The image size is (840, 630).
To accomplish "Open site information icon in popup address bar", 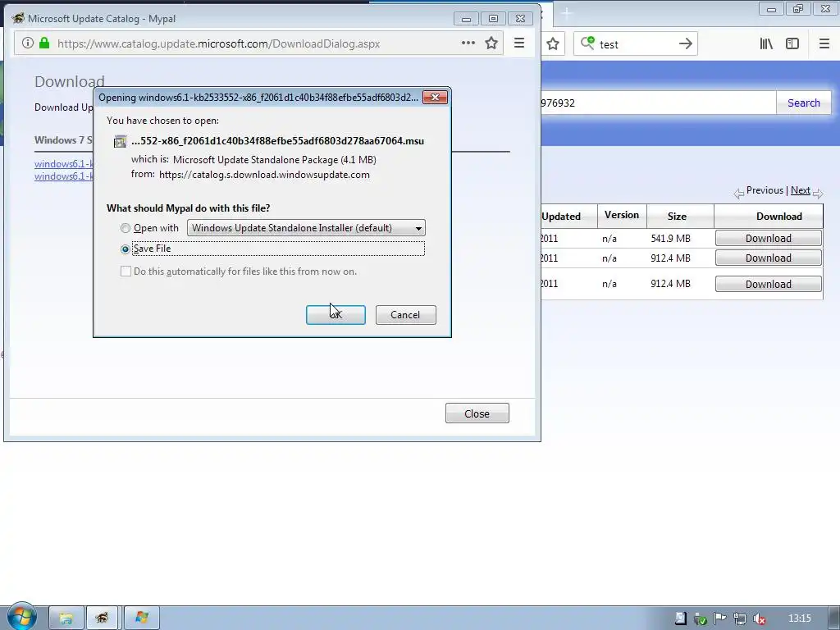I will [28, 43].
